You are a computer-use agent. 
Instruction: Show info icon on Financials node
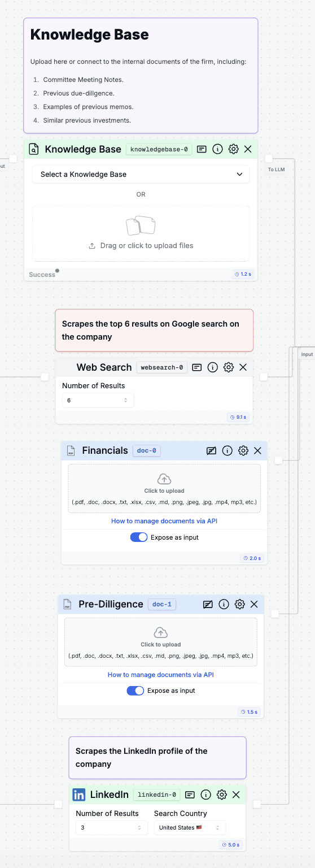click(x=227, y=450)
